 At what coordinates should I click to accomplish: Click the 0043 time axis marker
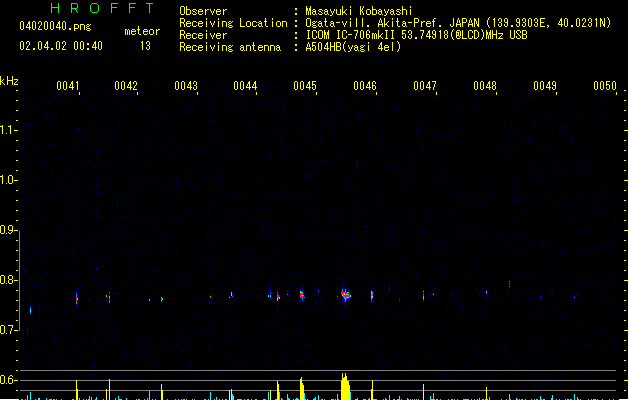186,86
